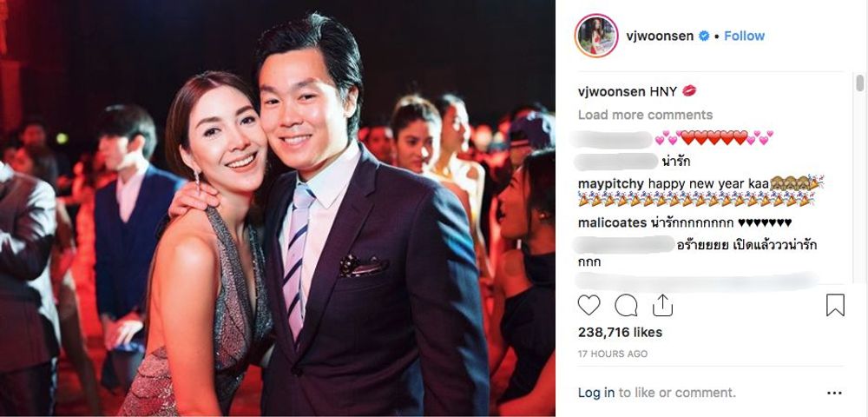
Task: Open malicoates commenter profile
Action: [612, 222]
